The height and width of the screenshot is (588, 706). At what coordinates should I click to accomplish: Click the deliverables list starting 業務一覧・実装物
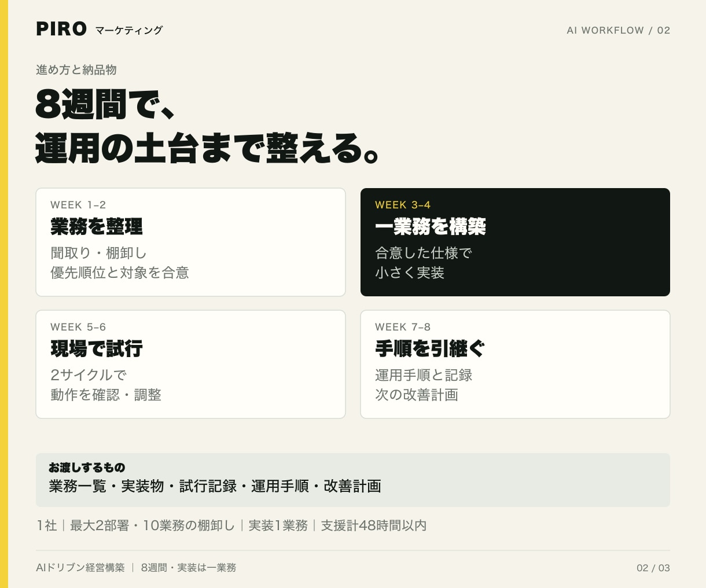(x=215, y=486)
